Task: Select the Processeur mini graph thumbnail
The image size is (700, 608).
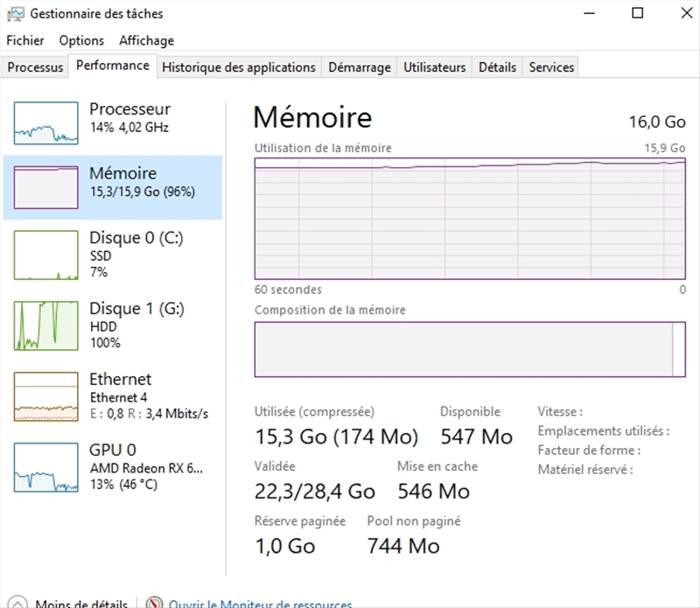Action: click(x=45, y=122)
